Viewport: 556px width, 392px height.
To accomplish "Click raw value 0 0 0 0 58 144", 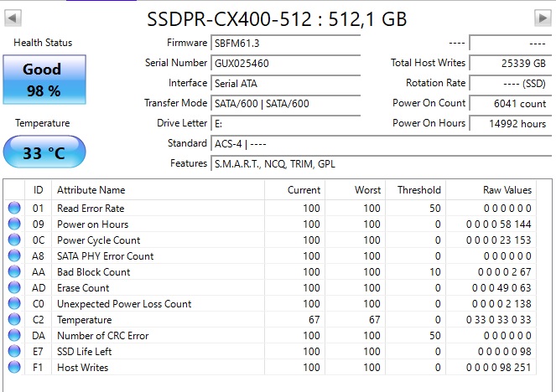I will pos(499,224).
